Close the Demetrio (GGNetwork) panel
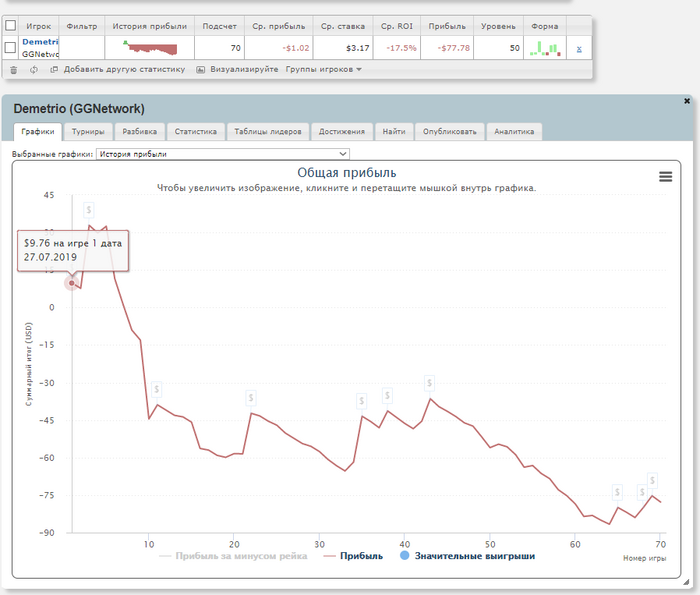The width and height of the screenshot is (700, 595). [687, 101]
